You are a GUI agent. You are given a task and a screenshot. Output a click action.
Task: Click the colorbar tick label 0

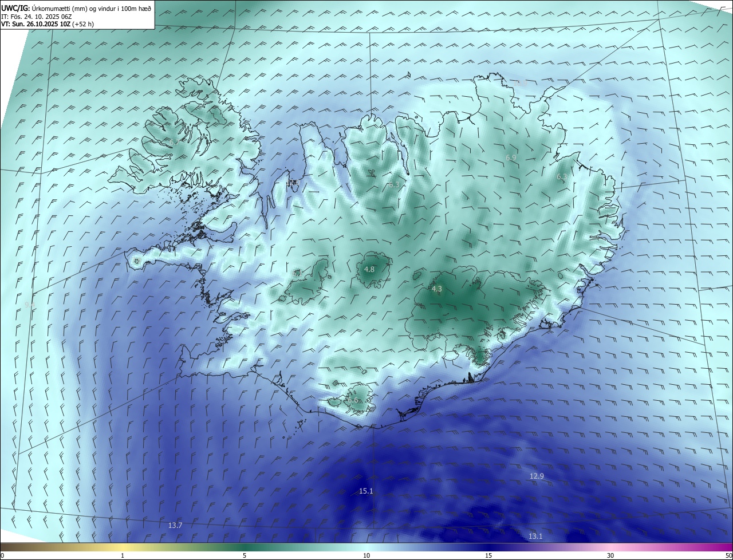(x=2, y=556)
